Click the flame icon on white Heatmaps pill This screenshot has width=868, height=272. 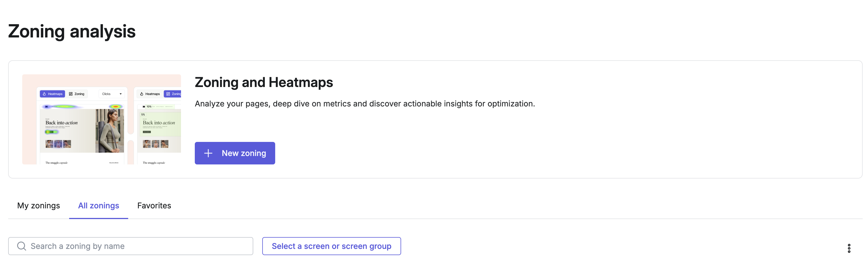[141, 94]
